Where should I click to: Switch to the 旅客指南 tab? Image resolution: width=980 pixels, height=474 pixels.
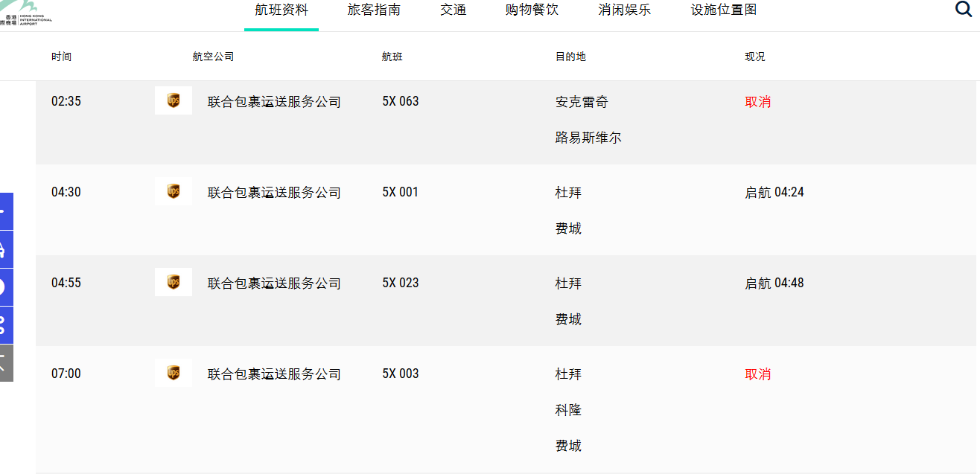click(x=374, y=10)
